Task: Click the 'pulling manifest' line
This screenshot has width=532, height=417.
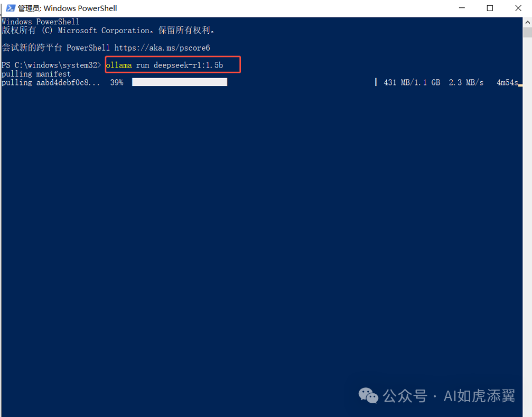Action: 36,74
